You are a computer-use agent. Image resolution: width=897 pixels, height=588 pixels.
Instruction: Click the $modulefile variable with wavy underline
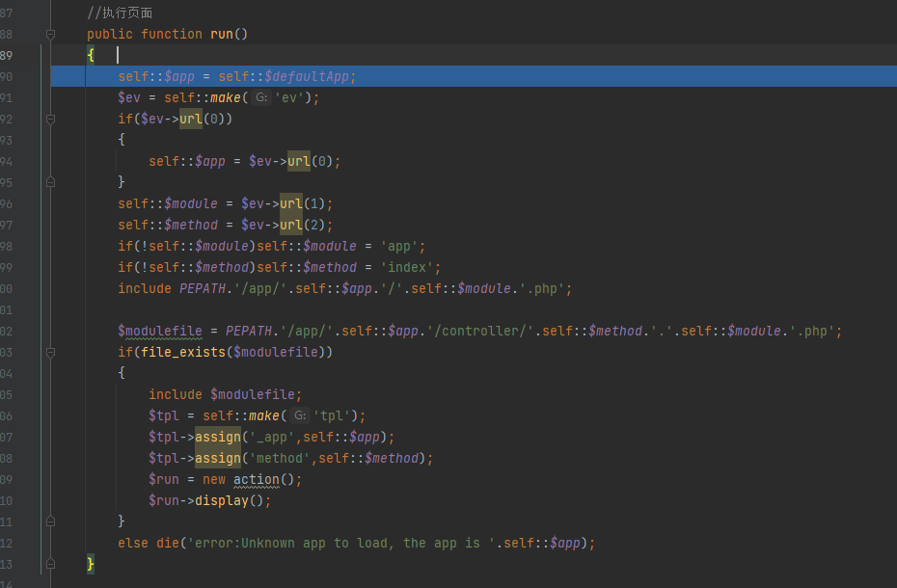tap(159, 332)
